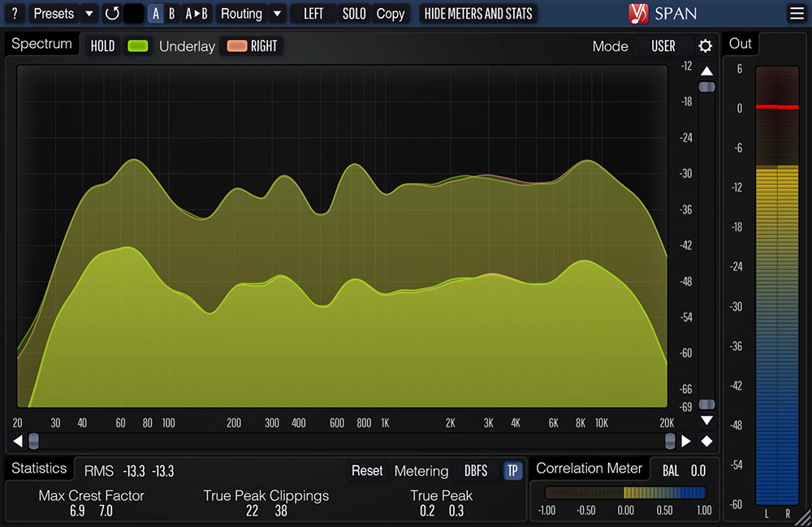Click the circular reset arrow icon
Viewport: 812px width, 527px height.
pos(112,13)
